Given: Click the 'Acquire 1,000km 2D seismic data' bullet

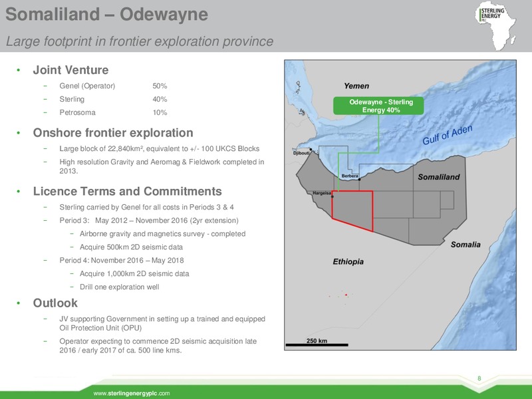Looking at the screenshot, I should click(134, 273).
